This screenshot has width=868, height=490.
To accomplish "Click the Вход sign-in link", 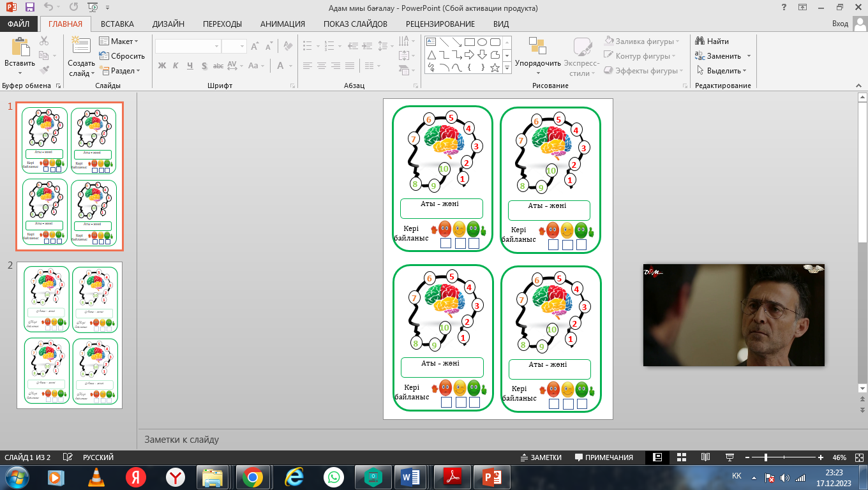I will 840,24.
